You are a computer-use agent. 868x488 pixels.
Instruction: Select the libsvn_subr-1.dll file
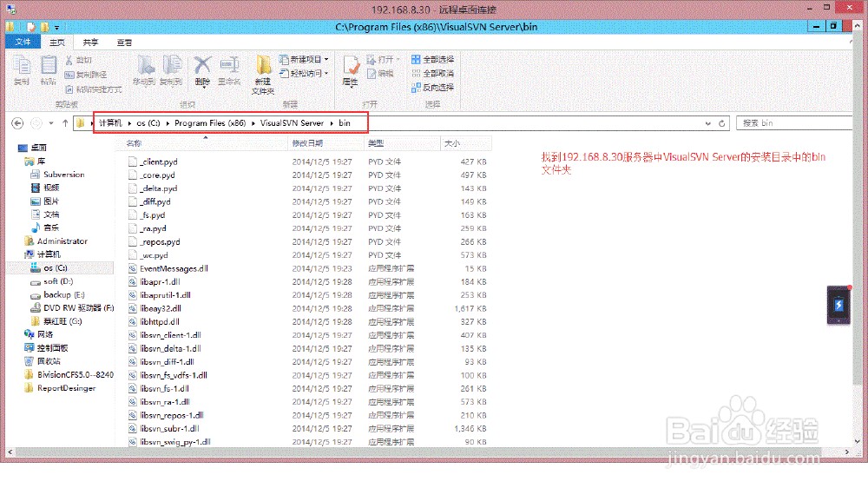point(164,429)
